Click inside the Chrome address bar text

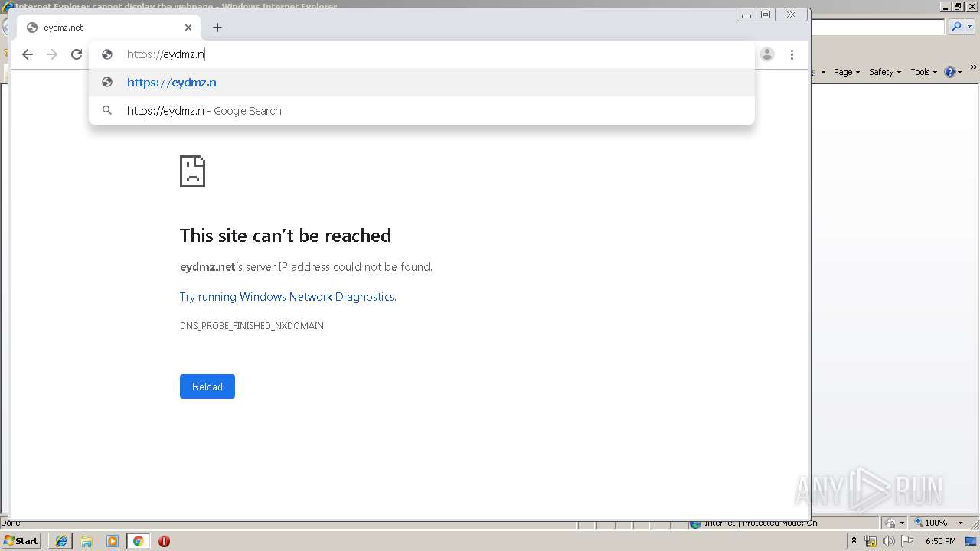click(165, 54)
